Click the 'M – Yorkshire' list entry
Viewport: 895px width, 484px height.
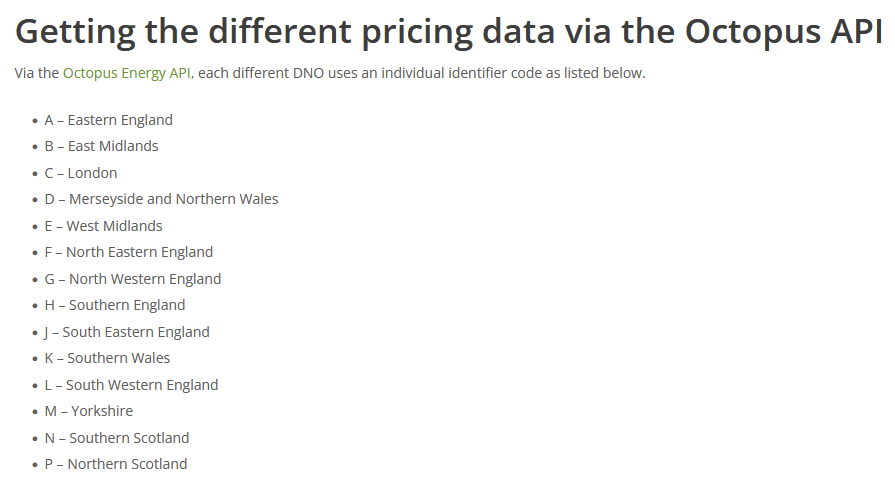tap(89, 412)
